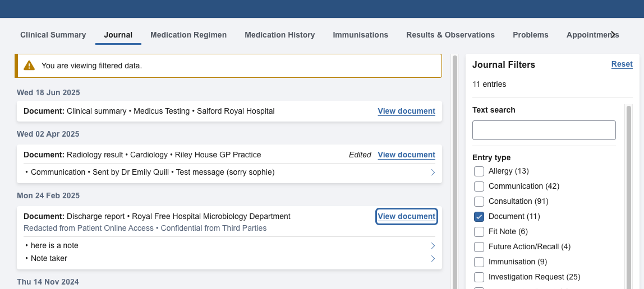Viewport: 644px width, 289px height.
Task: Go to the Clinical Summary tab
Action: pyautogui.click(x=53, y=35)
